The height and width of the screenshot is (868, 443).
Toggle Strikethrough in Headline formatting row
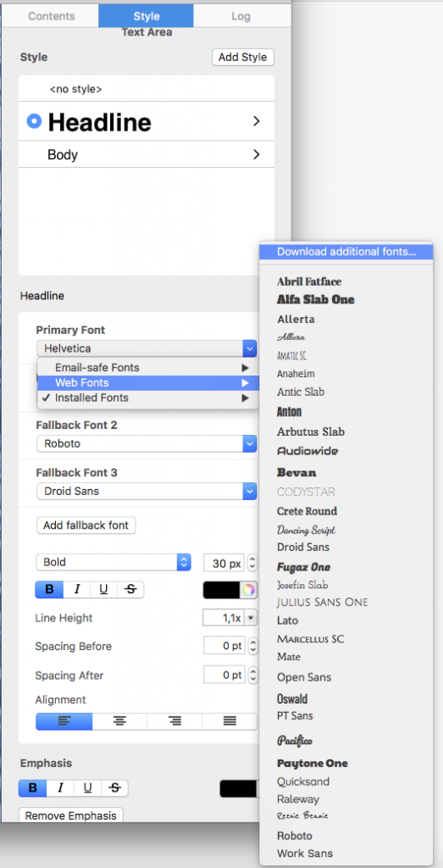tap(130, 590)
